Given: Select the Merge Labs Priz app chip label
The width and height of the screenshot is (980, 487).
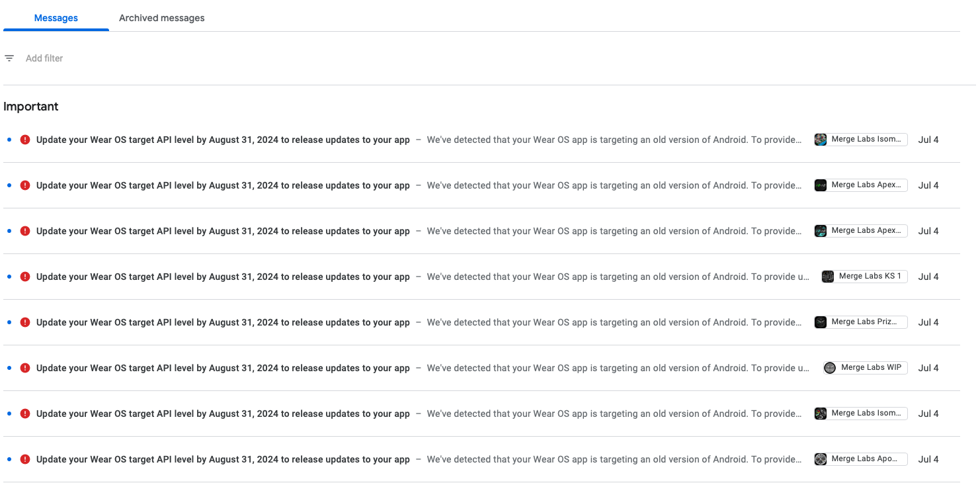Looking at the screenshot, I should point(864,322).
